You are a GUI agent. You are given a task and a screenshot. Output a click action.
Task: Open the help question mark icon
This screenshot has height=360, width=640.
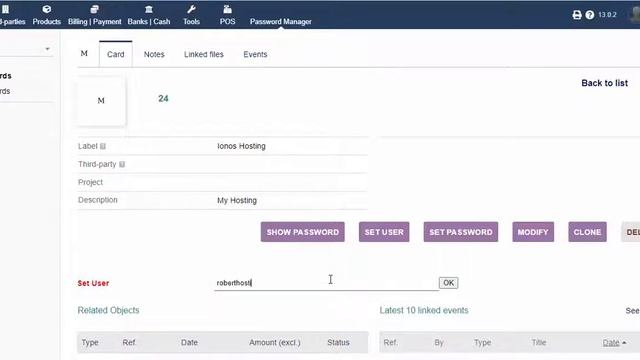[590, 15]
